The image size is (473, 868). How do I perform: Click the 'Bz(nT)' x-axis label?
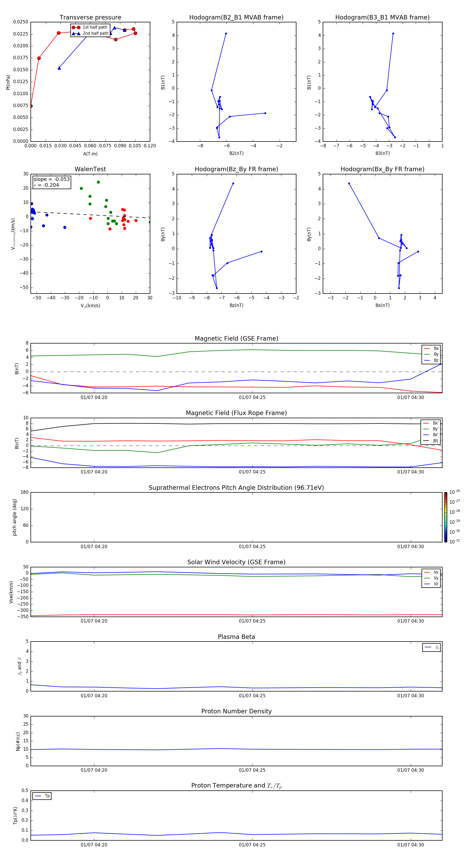(x=236, y=305)
